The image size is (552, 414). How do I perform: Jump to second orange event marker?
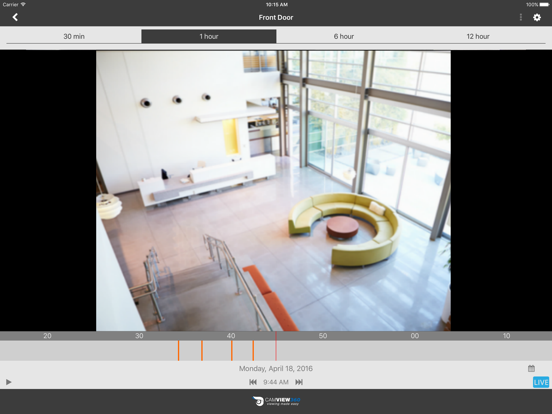[202, 351]
